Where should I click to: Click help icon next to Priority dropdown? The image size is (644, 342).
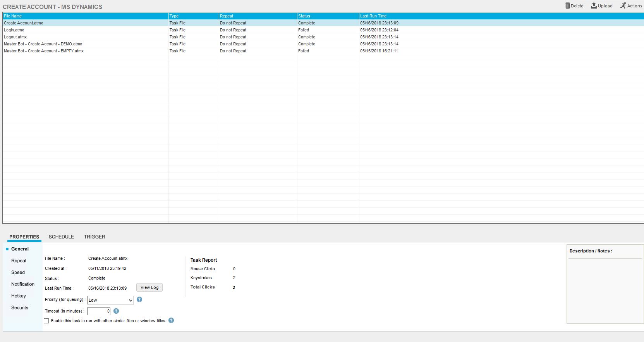pos(139,299)
